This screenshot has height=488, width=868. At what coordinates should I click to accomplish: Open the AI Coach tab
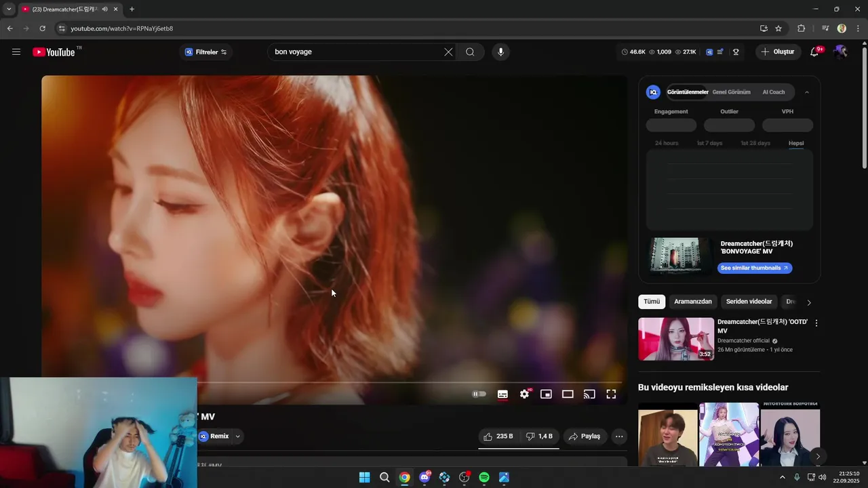(x=774, y=92)
